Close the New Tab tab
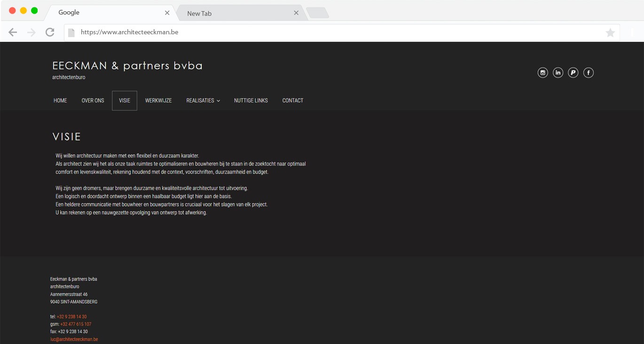The height and width of the screenshot is (344, 644). click(296, 13)
